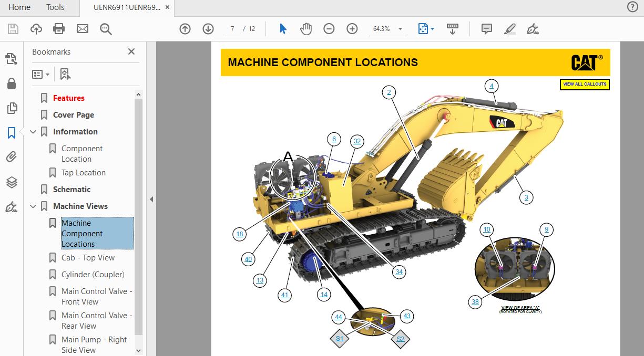Click callout link 14 near track motor
644x356 pixels.
point(324,295)
